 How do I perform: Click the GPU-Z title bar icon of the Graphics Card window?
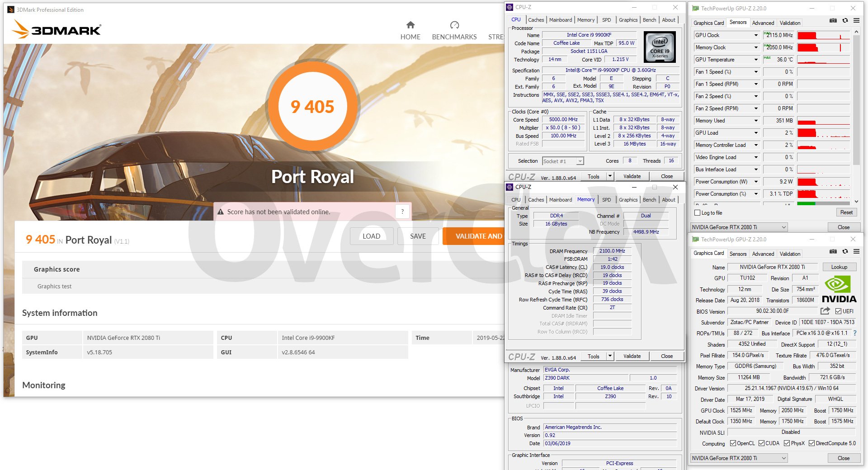pyautogui.click(x=695, y=239)
